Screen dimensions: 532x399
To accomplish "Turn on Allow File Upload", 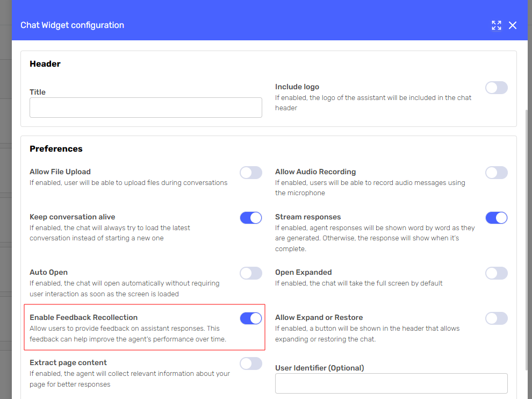I will coord(250,173).
